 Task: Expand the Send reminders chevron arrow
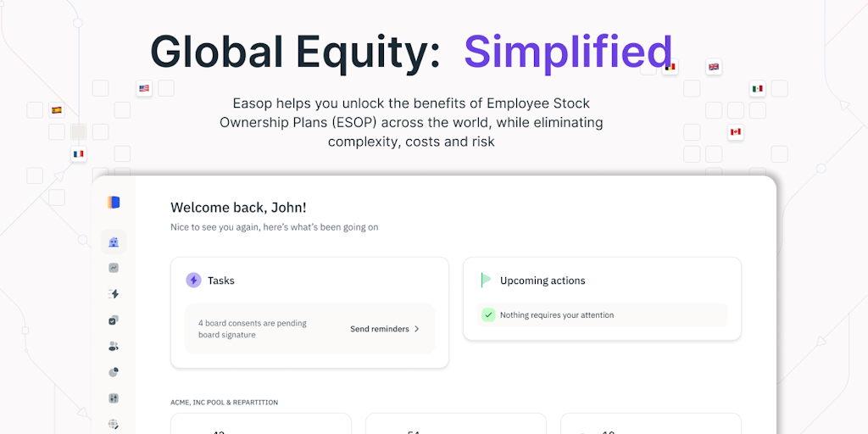click(417, 329)
